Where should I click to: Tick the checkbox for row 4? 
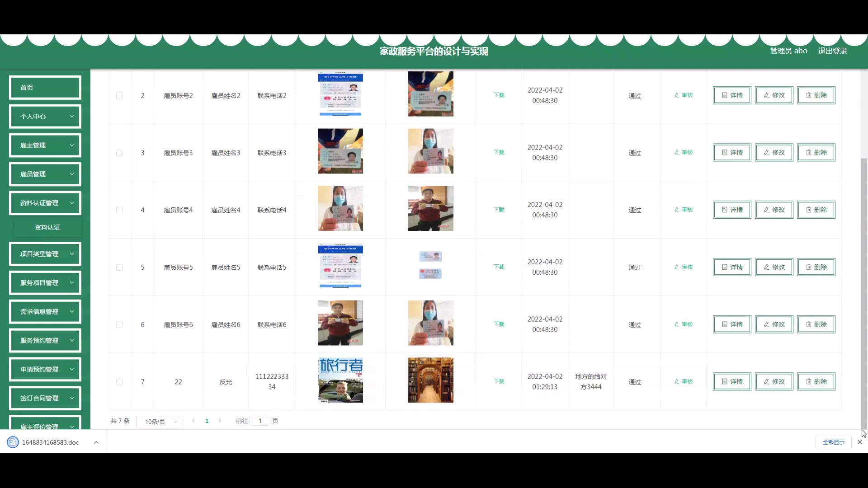(x=119, y=210)
